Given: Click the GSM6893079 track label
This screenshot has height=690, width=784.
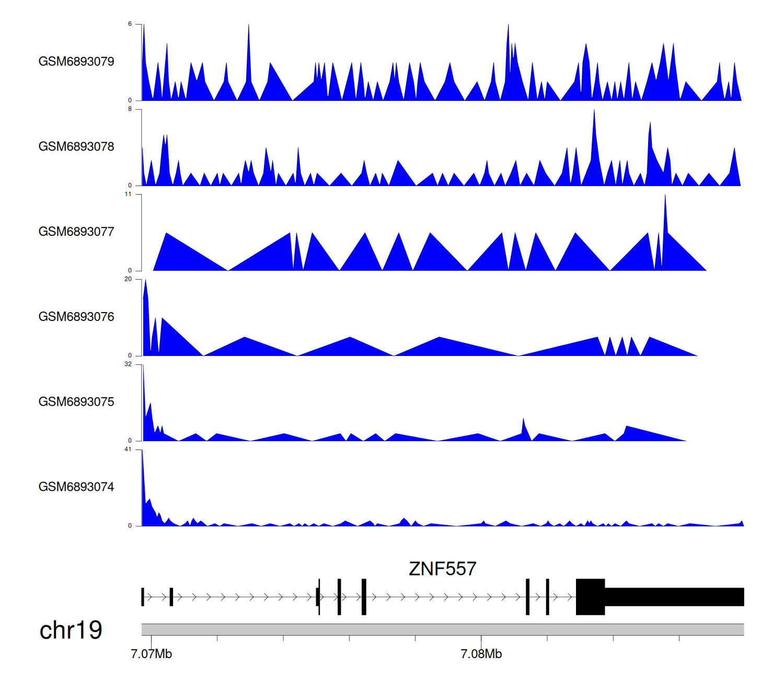Looking at the screenshot, I should [x=76, y=62].
